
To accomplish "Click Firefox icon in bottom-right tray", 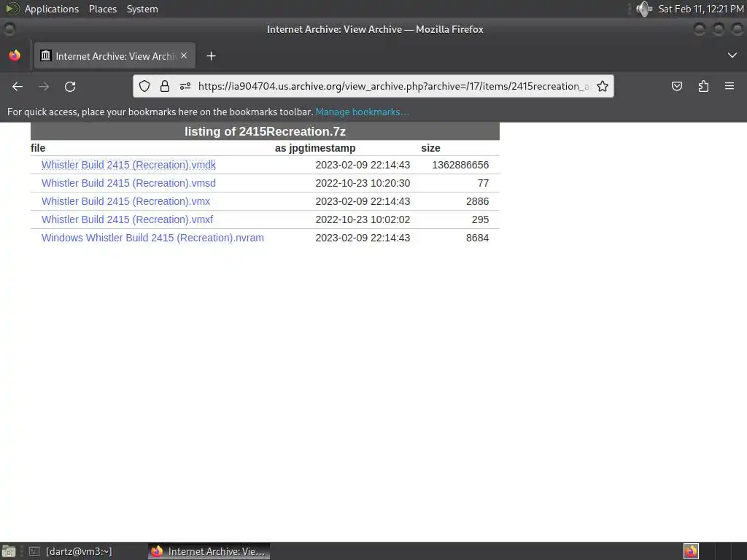I will point(691,551).
